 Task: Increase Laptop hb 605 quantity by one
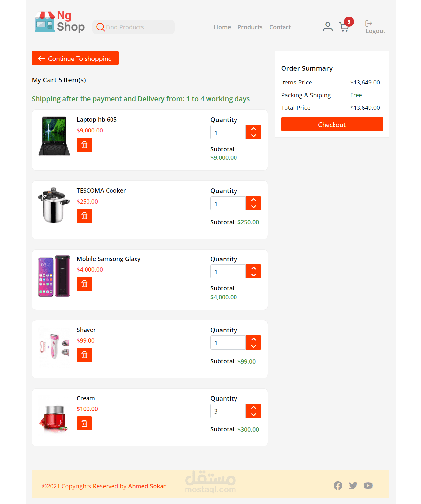pos(254,129)
